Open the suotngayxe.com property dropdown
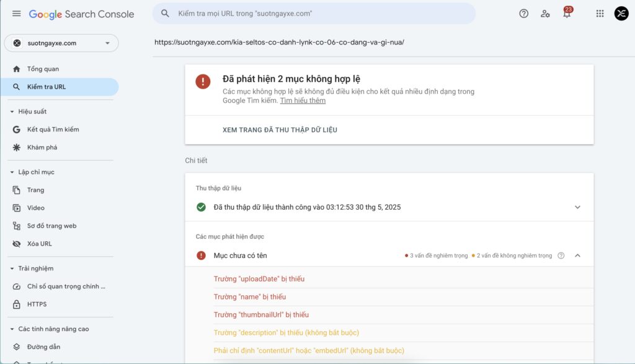635x364 pixels. pos(61,43)
